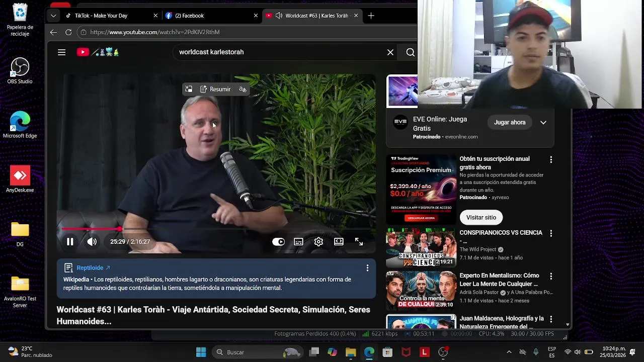The image size is (644, 362).
Task: Reload the page with the refresh icon
Action: 68,32
